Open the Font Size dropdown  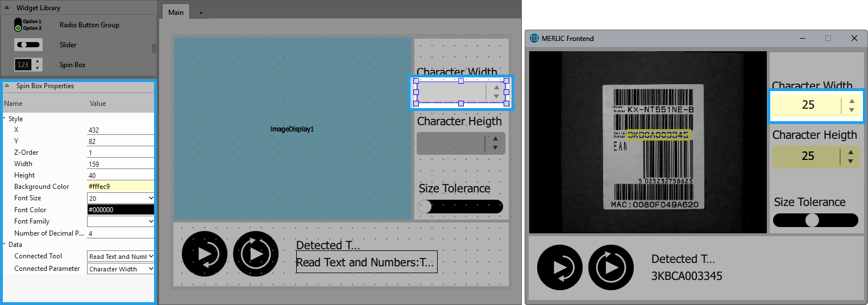tap(150, 198)
